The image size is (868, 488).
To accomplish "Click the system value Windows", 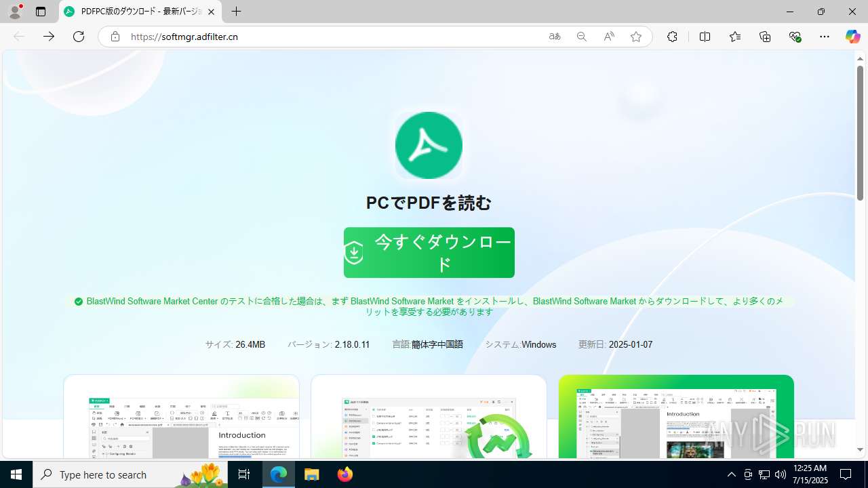I will point(539,344).
